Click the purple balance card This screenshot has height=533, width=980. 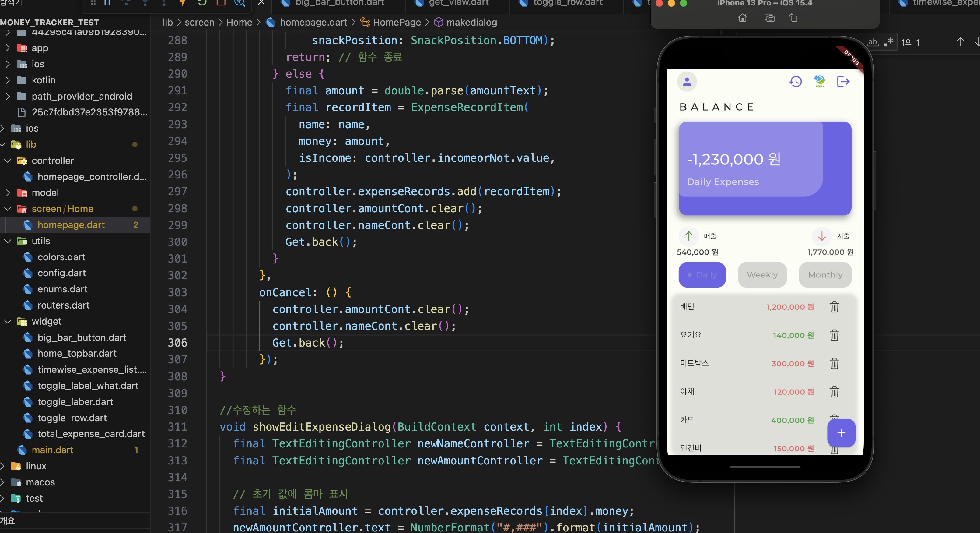[765, 168]
